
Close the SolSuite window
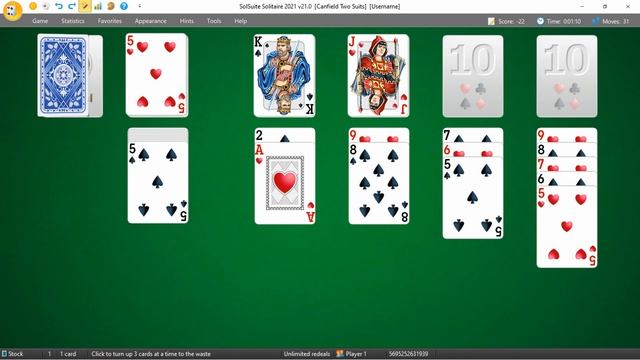pos(628,6)
